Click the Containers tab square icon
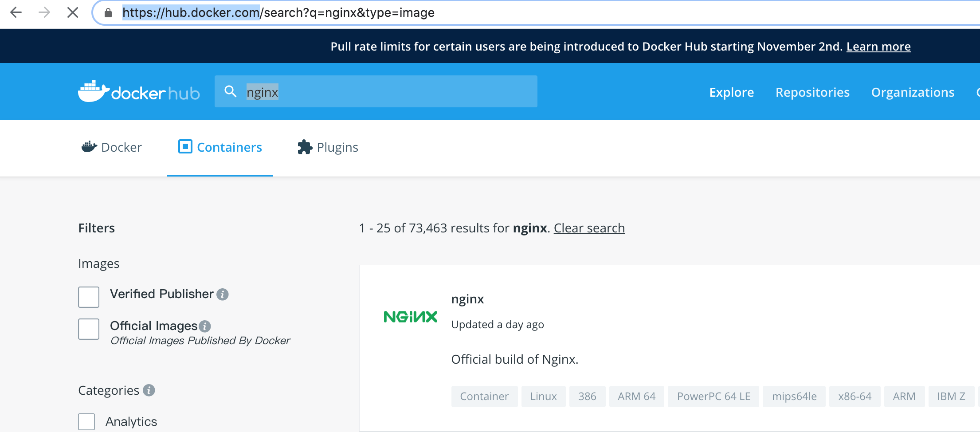 click(x=185, y=146)
